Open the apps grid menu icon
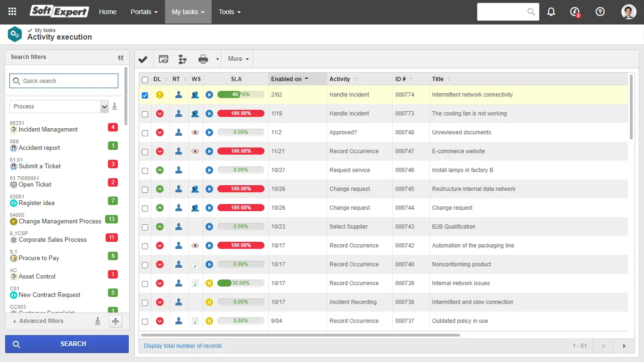Screen dimensions: 644x362 click(12, 12)
